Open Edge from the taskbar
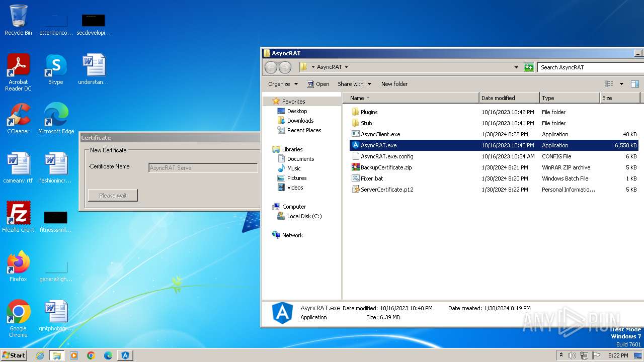 point(108,355)
